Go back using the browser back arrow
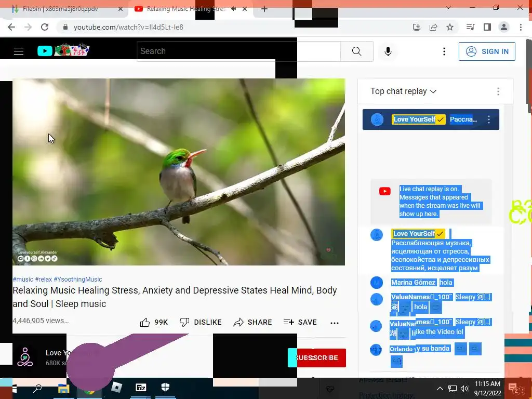Screen dimensions: 532x399 pos(11,27)
